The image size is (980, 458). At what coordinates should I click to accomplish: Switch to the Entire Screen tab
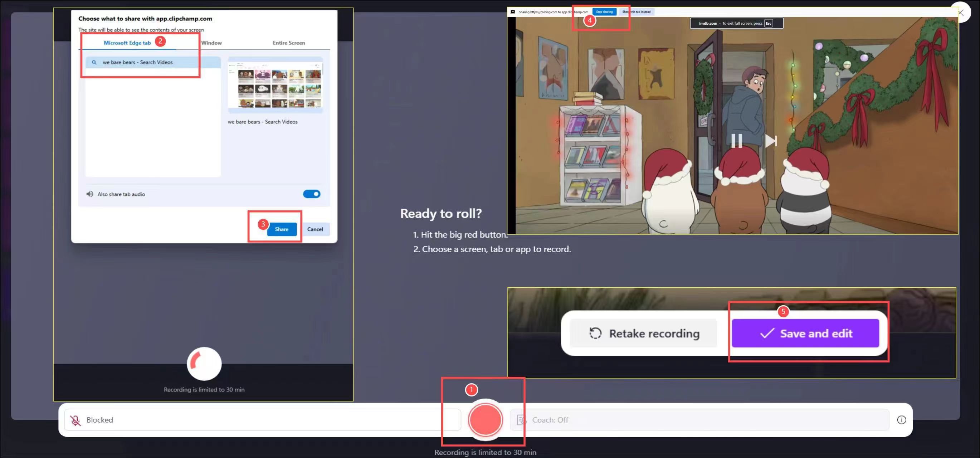tap(289, 43)
